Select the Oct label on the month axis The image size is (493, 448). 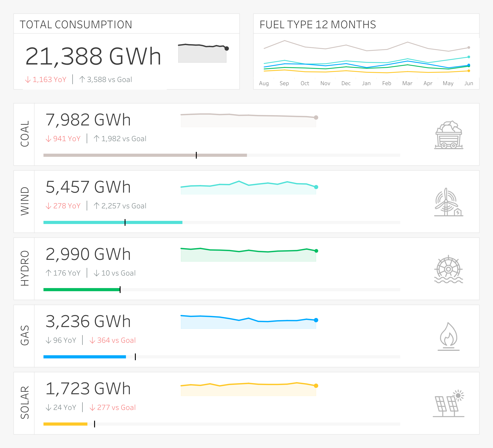pos(305,83)
